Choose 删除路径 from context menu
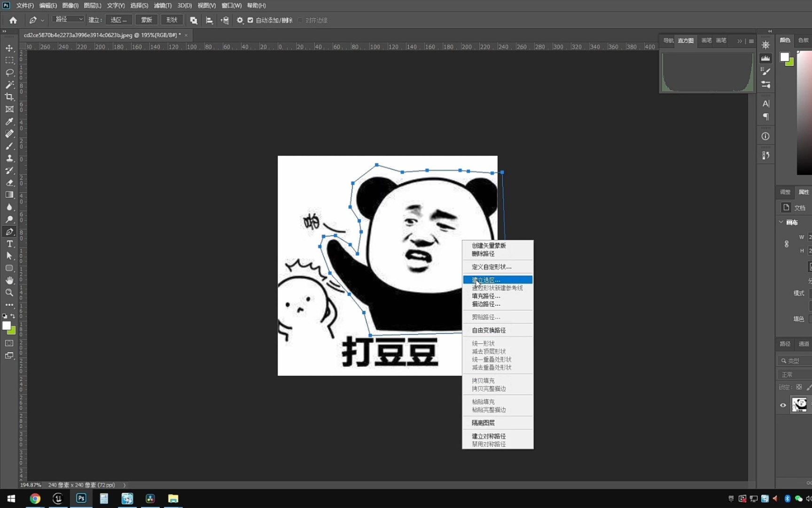Screen dimensions: 812x508 (498, 254)
